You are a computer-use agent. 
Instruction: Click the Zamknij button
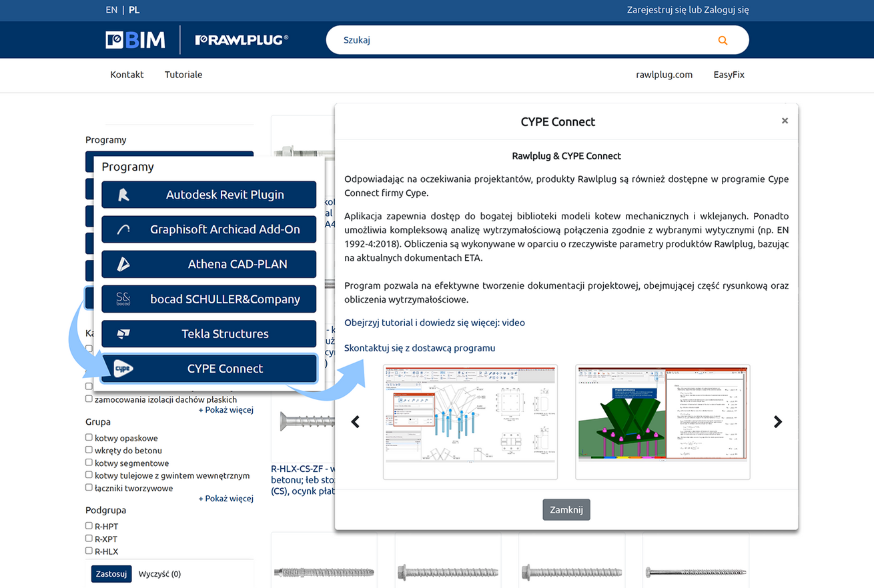point(566,510)
